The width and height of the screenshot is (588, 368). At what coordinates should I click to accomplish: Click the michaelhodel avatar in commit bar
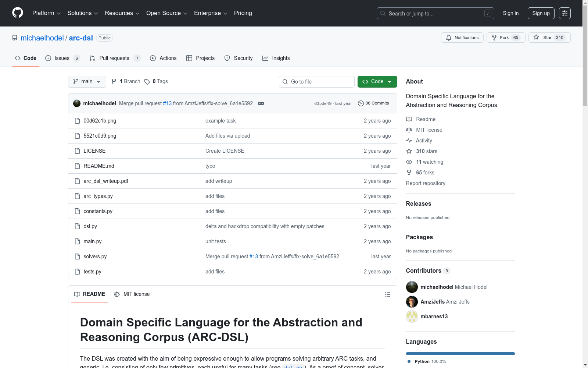point(77,103)
